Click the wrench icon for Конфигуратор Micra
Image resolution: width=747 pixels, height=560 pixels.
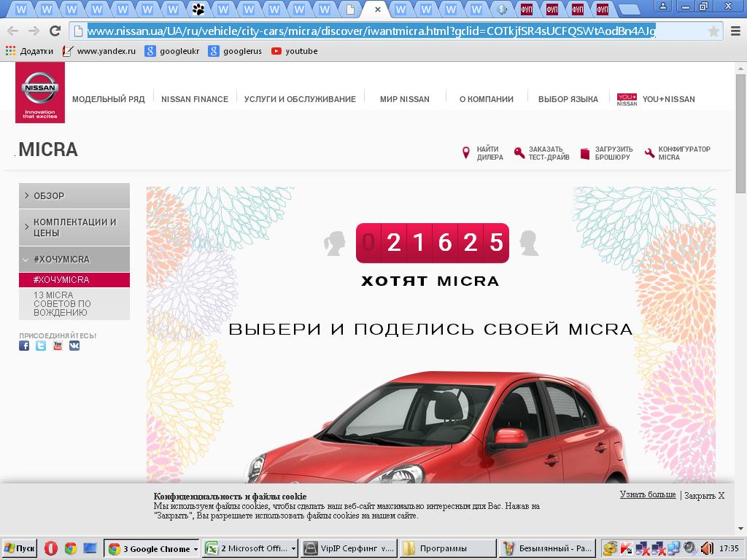point(649,153)
